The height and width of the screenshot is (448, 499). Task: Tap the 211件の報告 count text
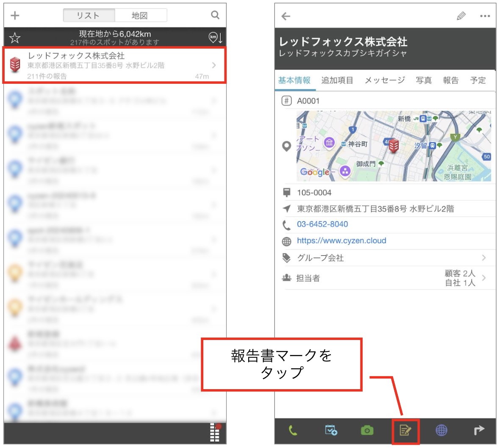click(x=47, y=76)
